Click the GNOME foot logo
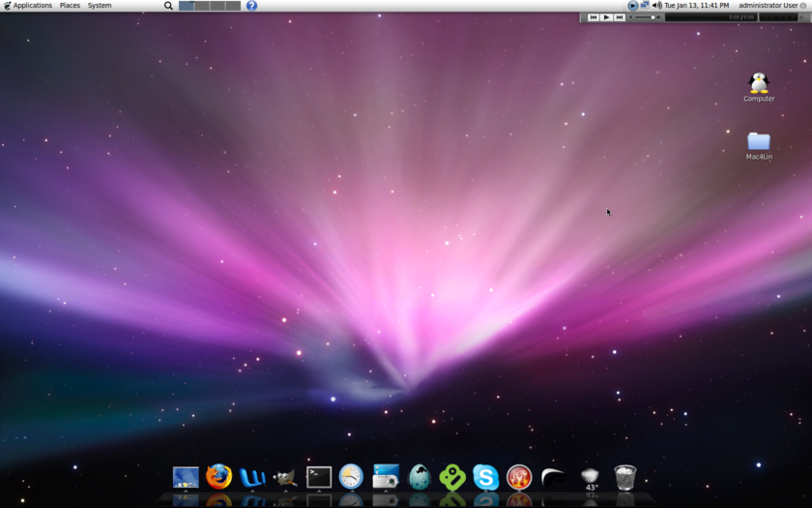This screenshot has height=508, width=812. [7, 5]
